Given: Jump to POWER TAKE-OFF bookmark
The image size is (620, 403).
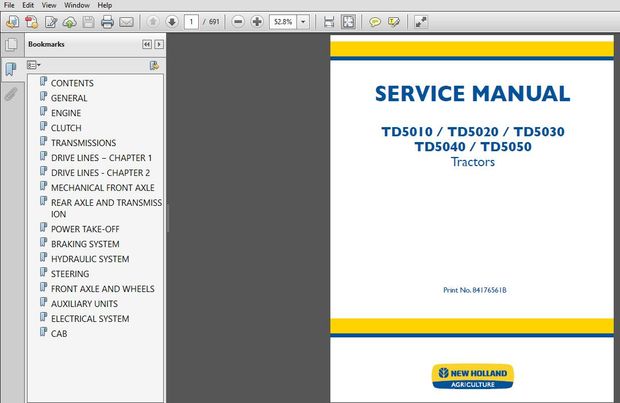Looking at the screenshot, I should pyautogui.click(x=85, y=229).
